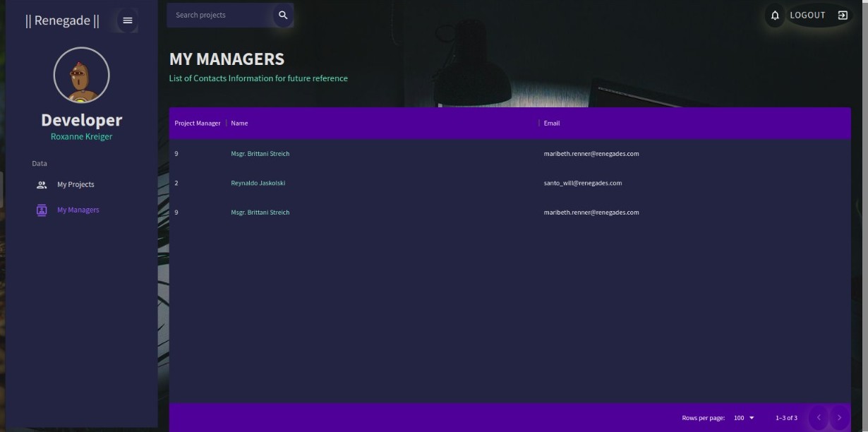Screen dimensions: 868x432
Task: Open Msgr. Brittani Streich's contact link
Action: 260,153
